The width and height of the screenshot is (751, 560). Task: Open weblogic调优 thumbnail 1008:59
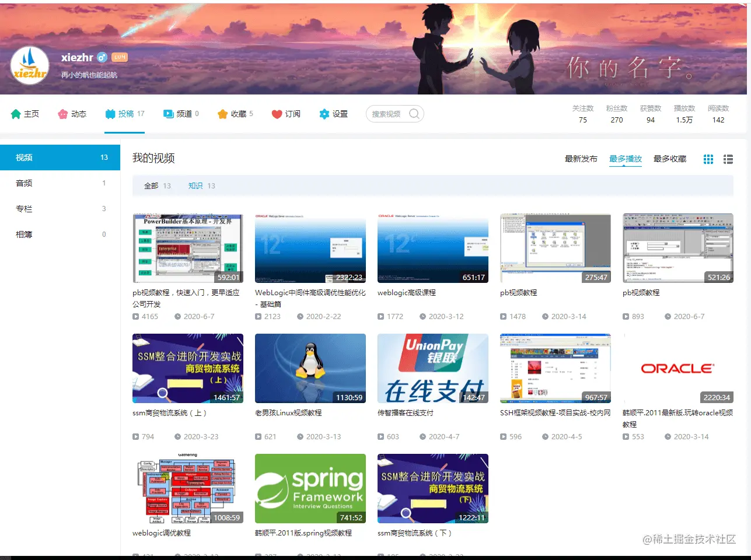pyautogui.click(x=188, y=489)
